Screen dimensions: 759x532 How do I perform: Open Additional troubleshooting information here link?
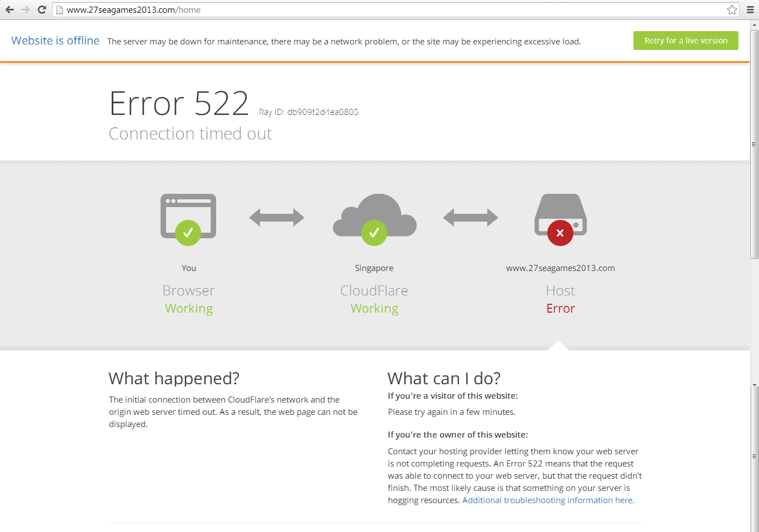[x=547, y=500]
